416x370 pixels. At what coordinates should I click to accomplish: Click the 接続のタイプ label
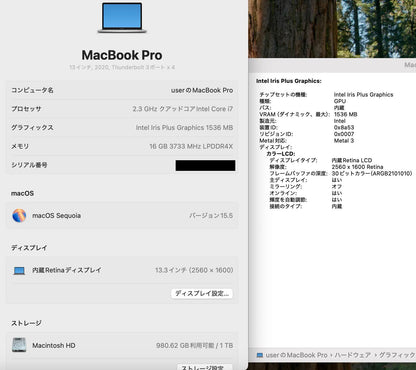(286, 206)
